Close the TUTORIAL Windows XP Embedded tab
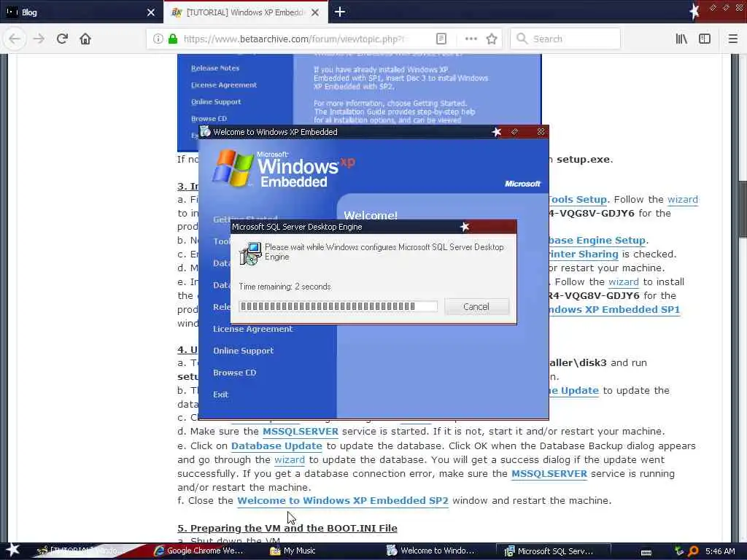 tap(315, 12)
